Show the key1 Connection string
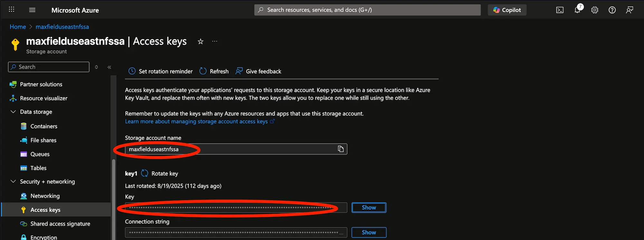 point(369,232)
